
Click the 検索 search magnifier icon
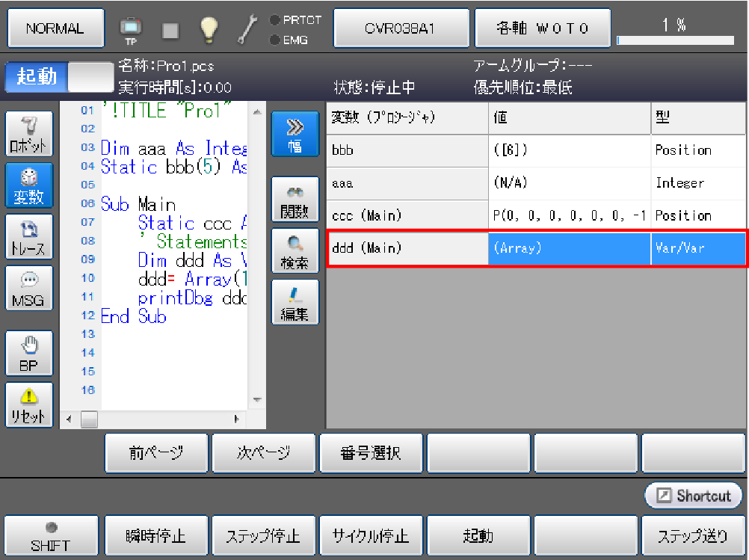pyautogui.click(x=295, y=251)
